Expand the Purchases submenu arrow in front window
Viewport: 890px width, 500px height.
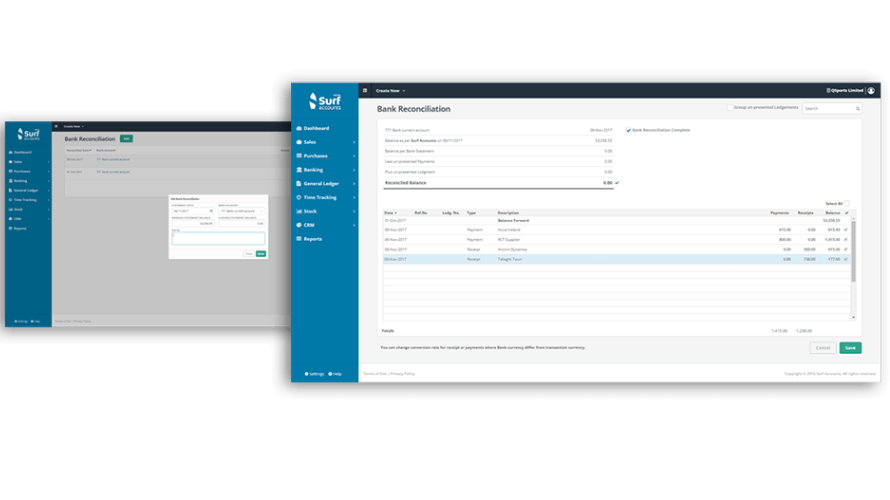pos(354,156)
